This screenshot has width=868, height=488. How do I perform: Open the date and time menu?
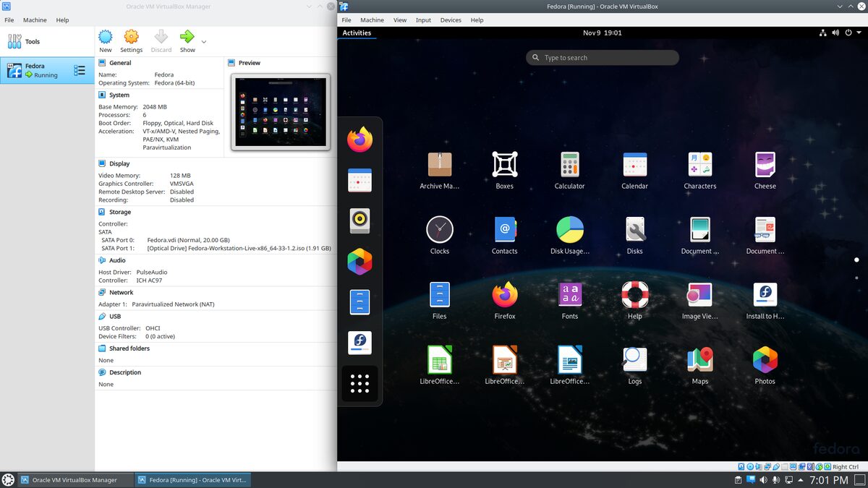[x=603, y=33]
